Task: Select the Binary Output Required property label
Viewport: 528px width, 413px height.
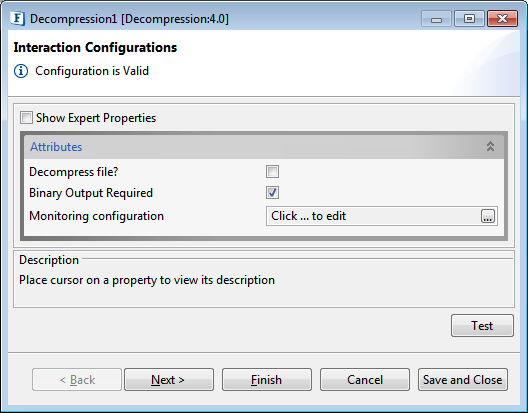Action: click(x=91, y=193)
